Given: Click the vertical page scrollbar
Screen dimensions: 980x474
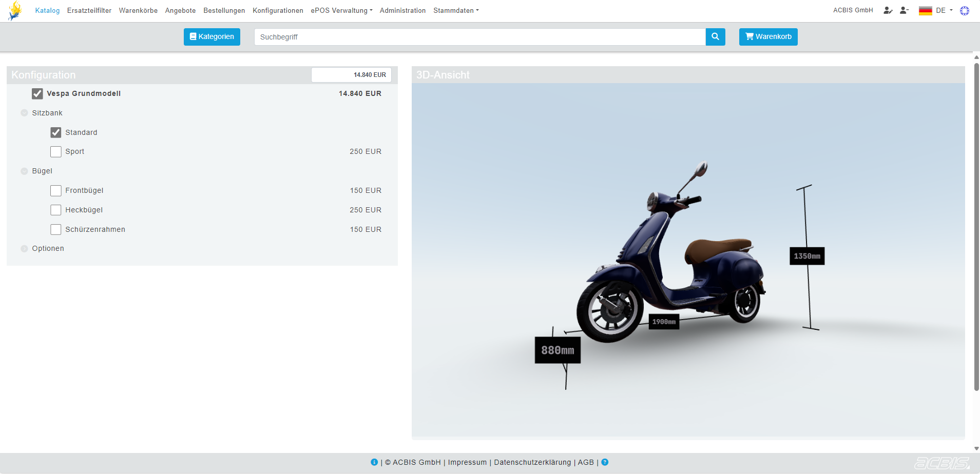Looking at the screenshot, I should click(x=976, y=226).
